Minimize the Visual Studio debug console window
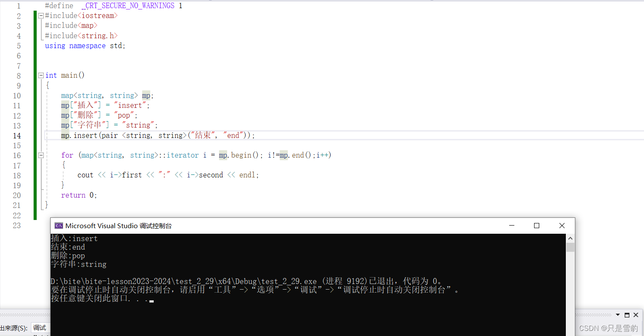This screenshot has height=336, width=644. [x=511, y=226]
